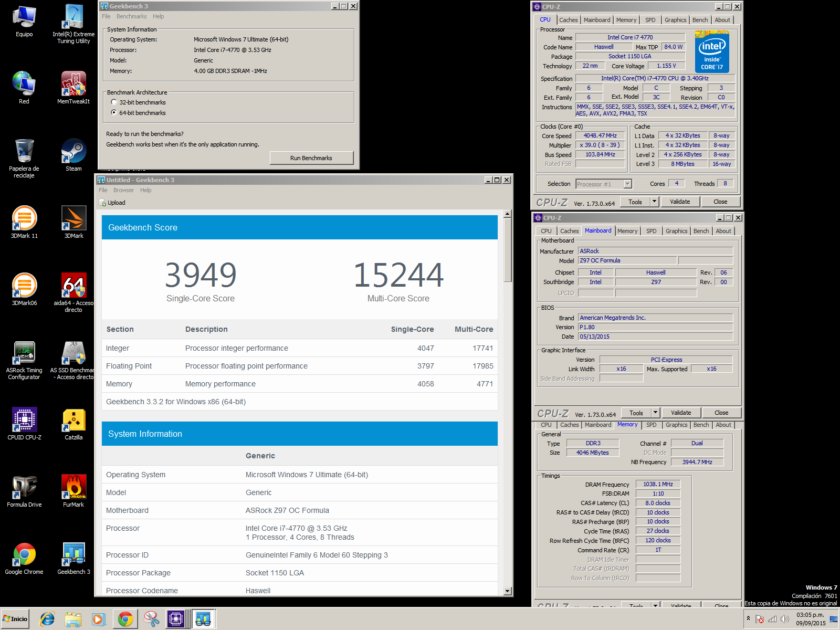Open Processor #1 selection dropdown
The image size is (840, 630).
(x=604, y=184)
